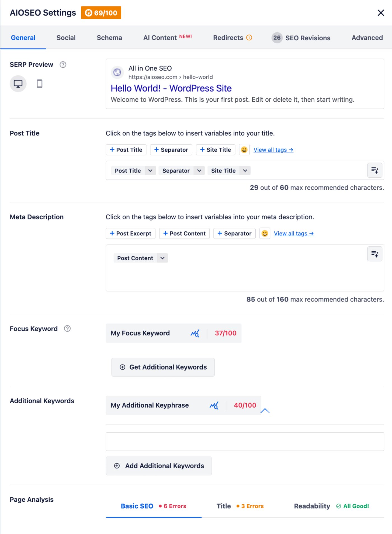Image resolution: width=392 pixels, height=534 pixels.
Task: Open keyword trends icon for My Focus Keyword
Action: tap(195, 333)
